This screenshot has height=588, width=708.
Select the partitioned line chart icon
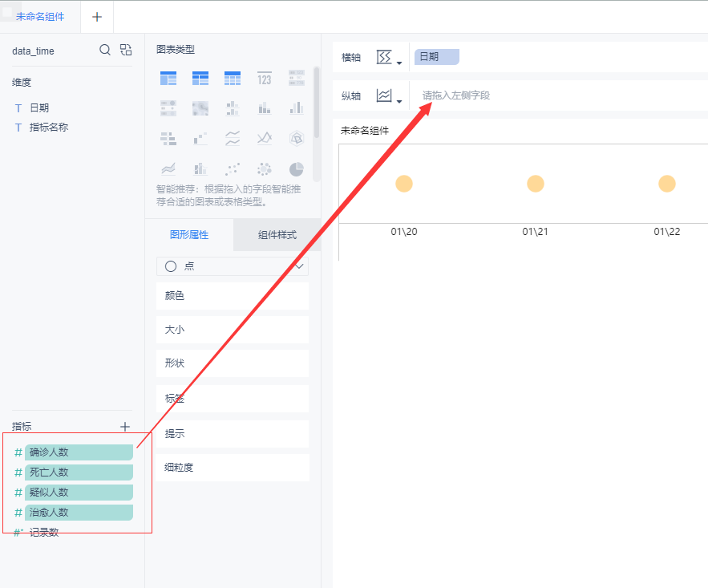(233, 138)
